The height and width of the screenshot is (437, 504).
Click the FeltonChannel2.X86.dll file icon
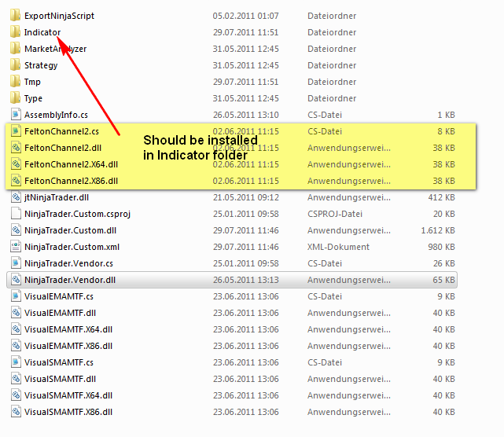pyautogui.click(x=16, y=181)
